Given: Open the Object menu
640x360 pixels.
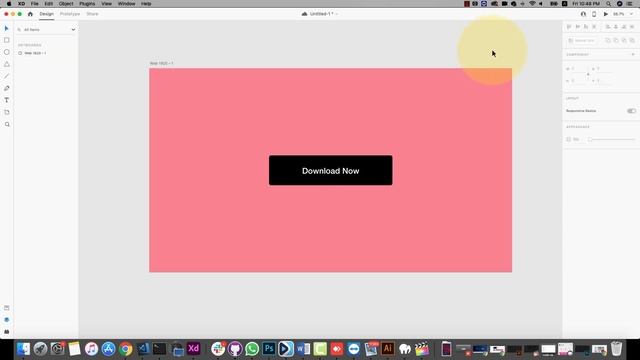Looking at the screenshot, I should 66,4.
